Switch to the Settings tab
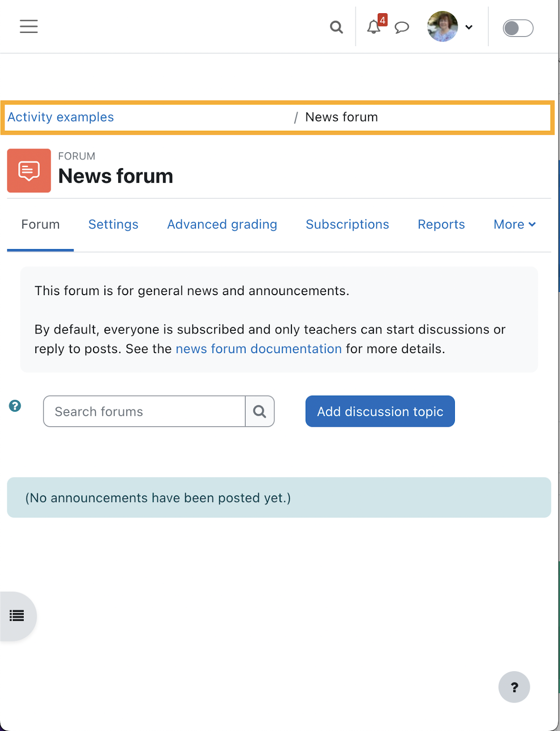The height and width of the screenshot is (731, 560). tap(113, 224)
